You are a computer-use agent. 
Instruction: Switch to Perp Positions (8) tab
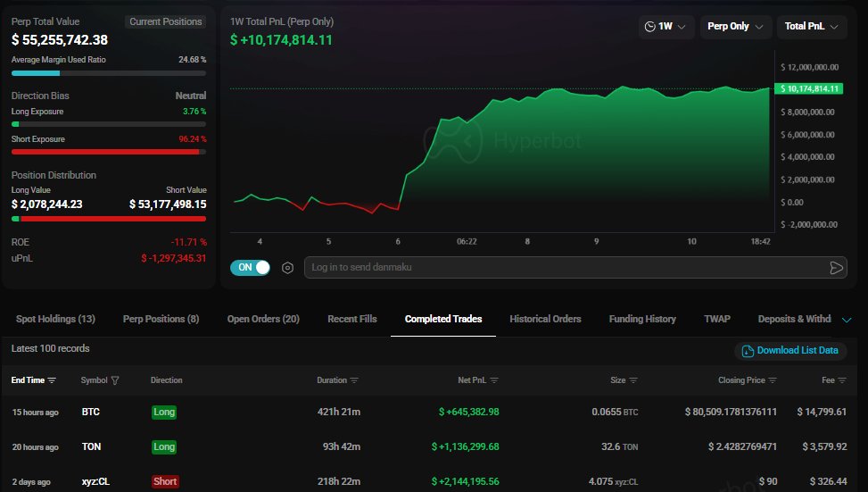coord(161,319)
